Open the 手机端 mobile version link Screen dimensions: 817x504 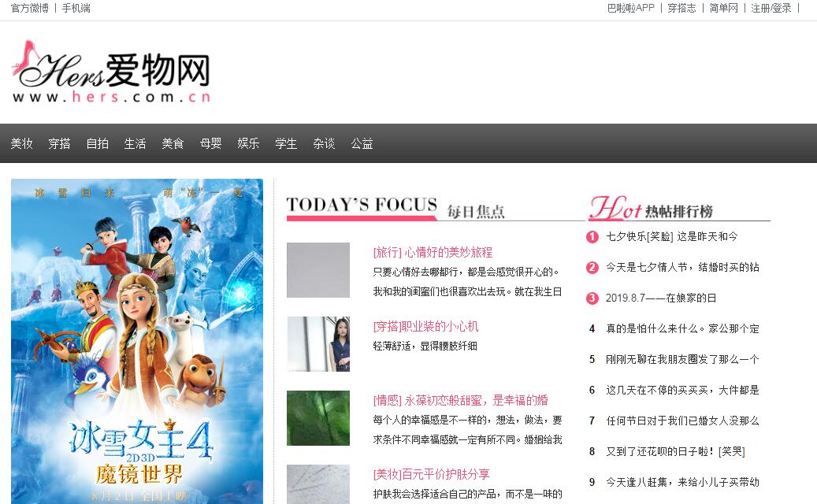coord(76,8)
